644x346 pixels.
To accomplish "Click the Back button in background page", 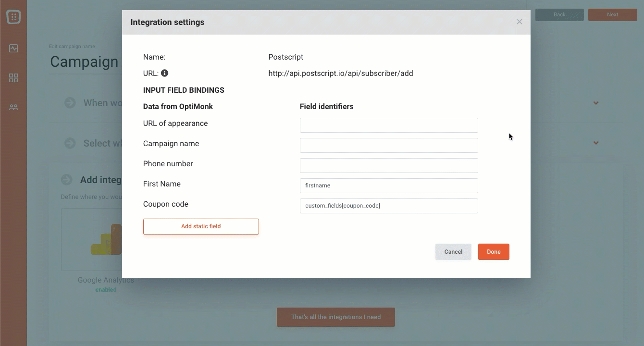I will 559,14.
